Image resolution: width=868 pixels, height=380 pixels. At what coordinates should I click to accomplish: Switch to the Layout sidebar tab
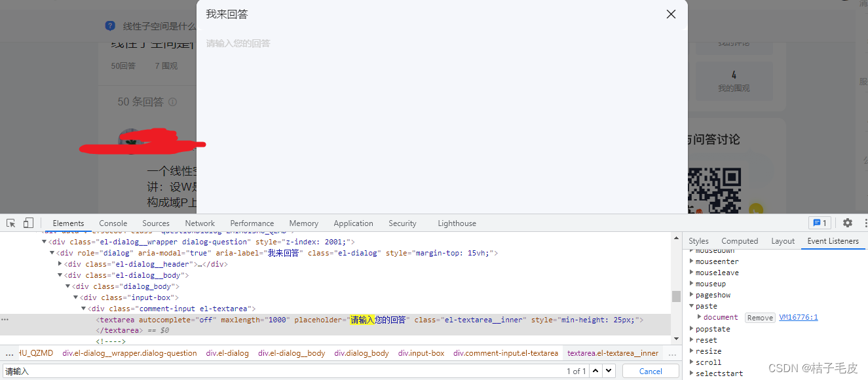pos(783,241)
